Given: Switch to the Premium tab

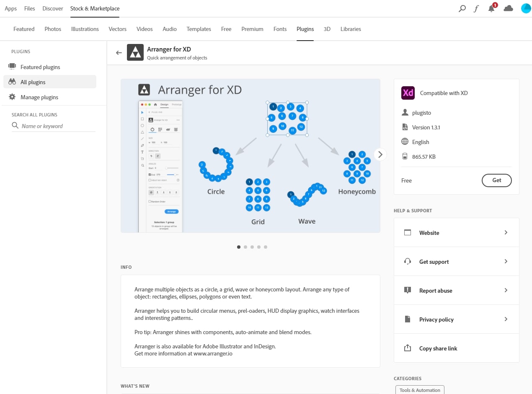Looking at the screenshot, I should point(253,29).
